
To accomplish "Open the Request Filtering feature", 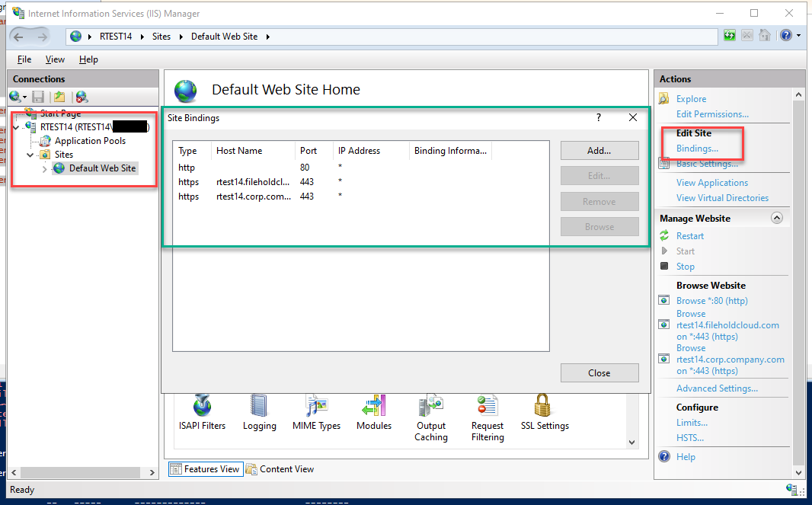I will (487, 411).
